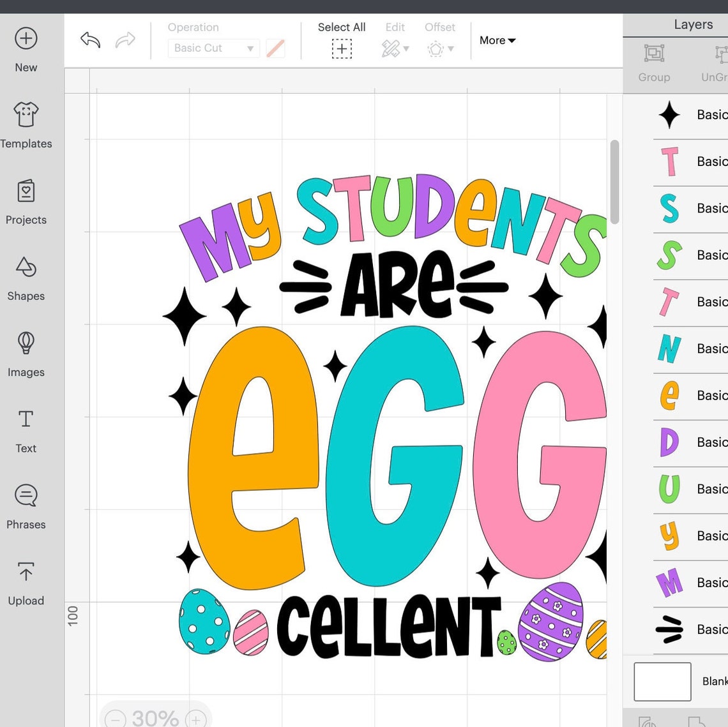Viewport: 728px width, 727px height.
Task: Redo the last action
Action: click(x=126, y=40)
